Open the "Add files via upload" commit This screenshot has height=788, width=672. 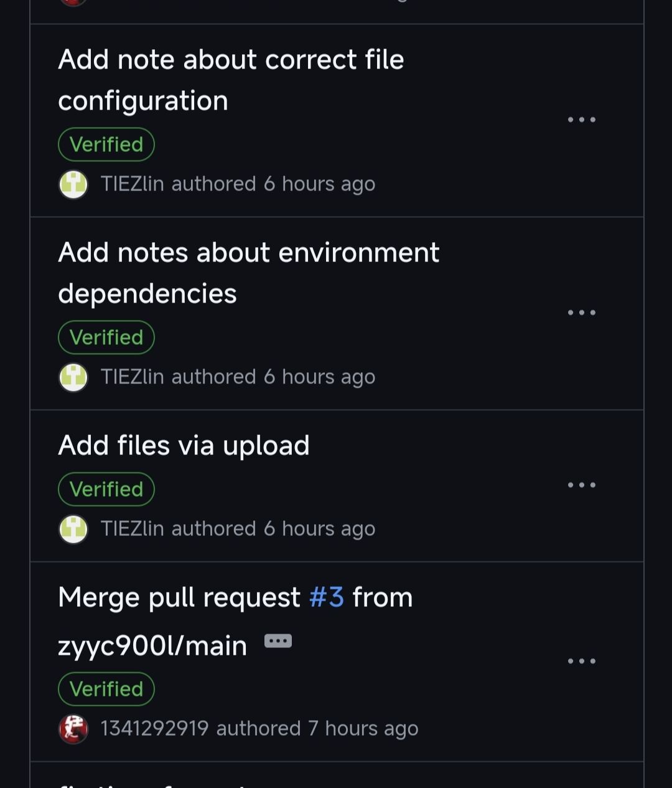click(x=184, y=445)
